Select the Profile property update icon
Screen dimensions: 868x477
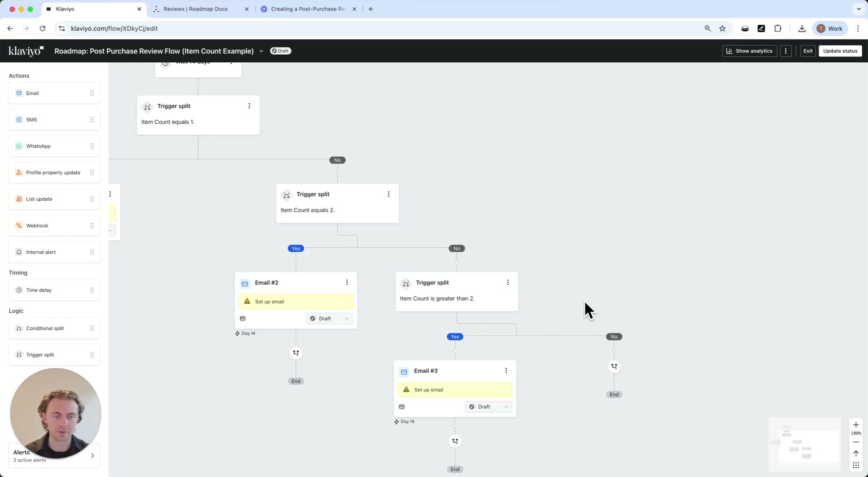point(19,172)
